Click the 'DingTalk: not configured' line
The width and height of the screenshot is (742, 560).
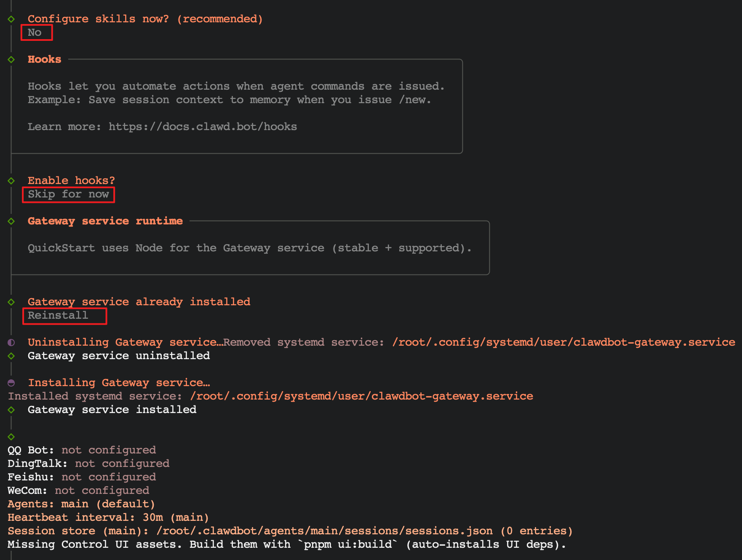click(x=88, y=464)
